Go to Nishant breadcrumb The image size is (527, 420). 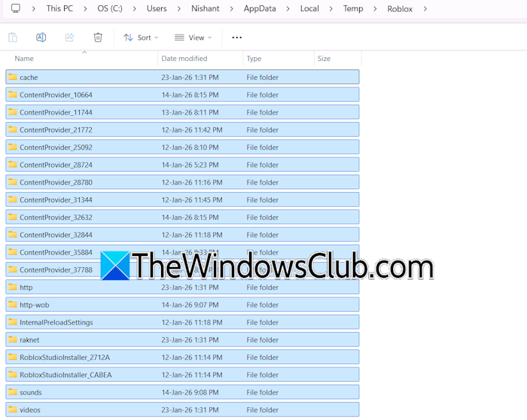(x=206, y=8)
